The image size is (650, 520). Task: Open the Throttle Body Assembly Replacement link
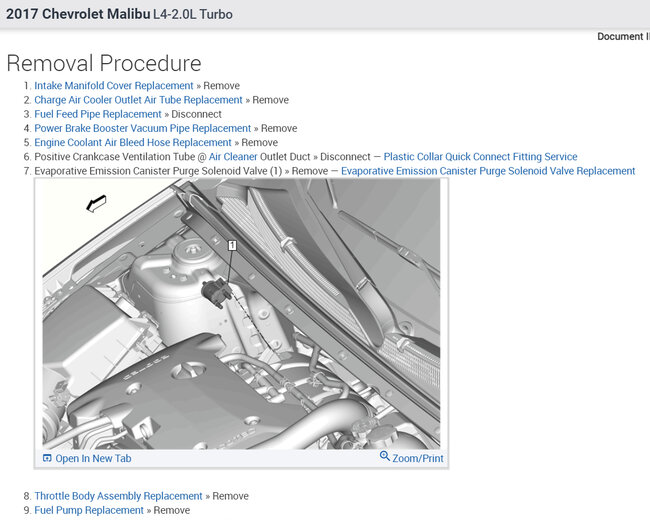point(118,496)
